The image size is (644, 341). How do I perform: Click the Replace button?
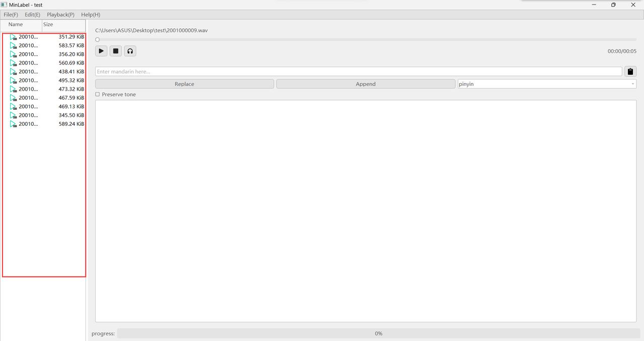[184, 84]
